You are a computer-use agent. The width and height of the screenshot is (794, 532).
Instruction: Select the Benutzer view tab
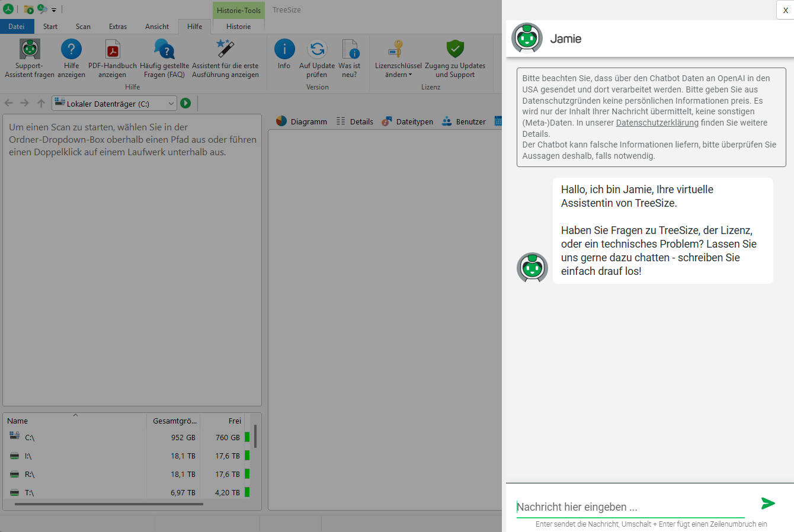click(x=464, y=121)
